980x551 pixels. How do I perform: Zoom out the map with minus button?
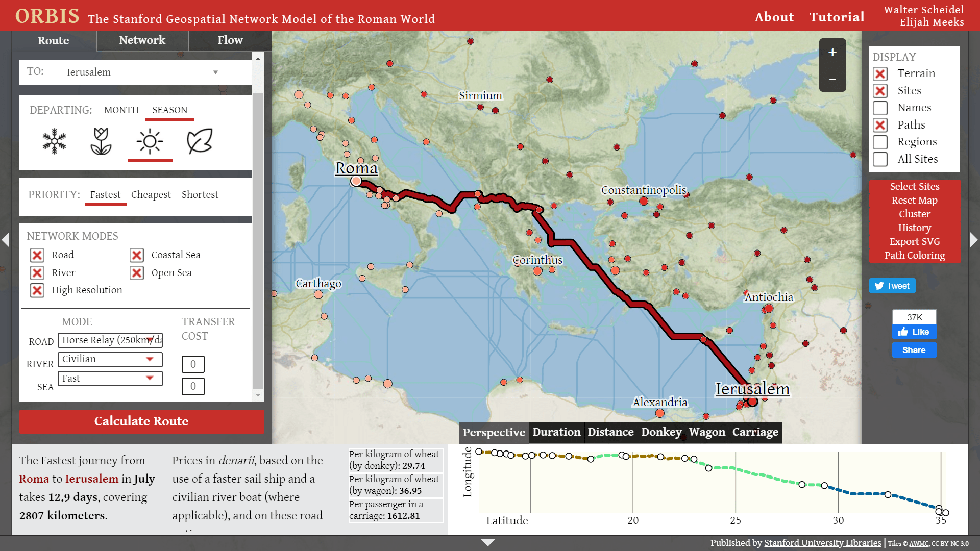[832, 79]
